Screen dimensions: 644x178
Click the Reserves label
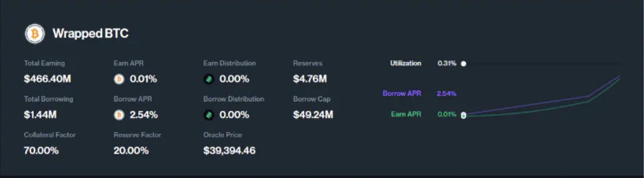(x=308, y=63)
